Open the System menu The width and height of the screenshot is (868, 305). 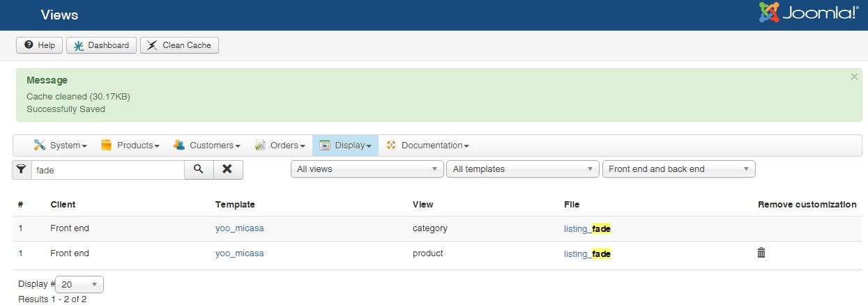click(x=60, y=146)
